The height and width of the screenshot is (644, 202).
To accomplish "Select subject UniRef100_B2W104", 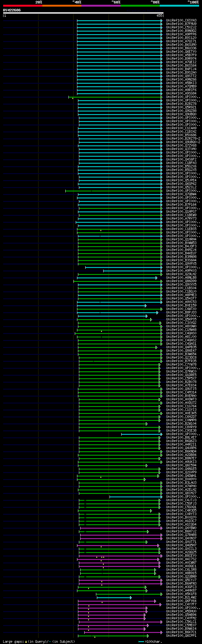I will click(x=181, y=424).
